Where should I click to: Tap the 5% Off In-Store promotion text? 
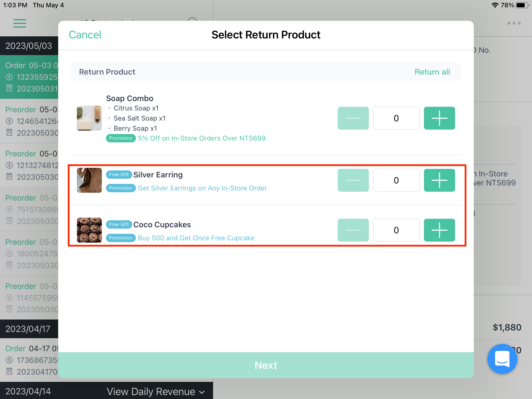[202, 138]
